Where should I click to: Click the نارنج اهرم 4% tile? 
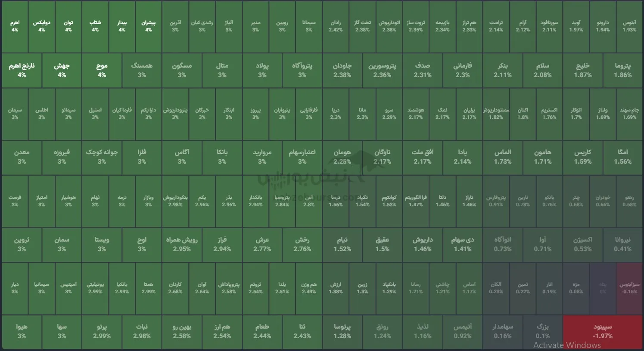click(22, 70)
